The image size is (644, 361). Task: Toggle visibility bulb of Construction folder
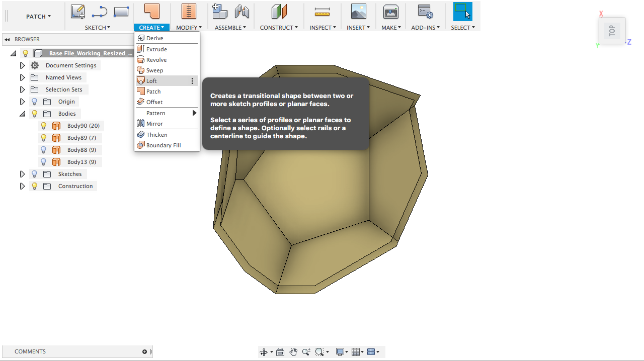tap(34, 186)
